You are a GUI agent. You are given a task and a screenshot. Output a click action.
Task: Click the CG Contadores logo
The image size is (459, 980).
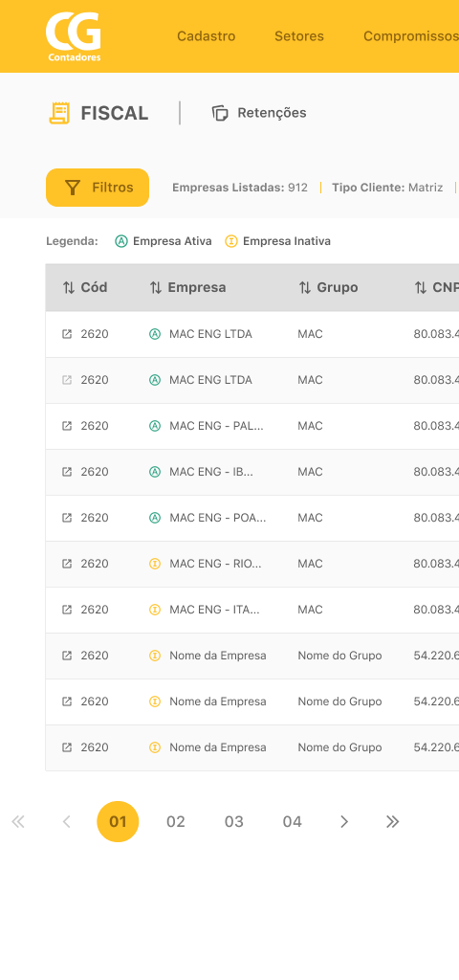click(x=73, y=37)
